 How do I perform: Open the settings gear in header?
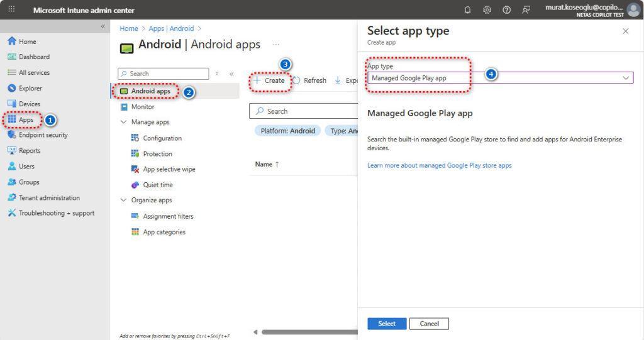tap(487, 10)
